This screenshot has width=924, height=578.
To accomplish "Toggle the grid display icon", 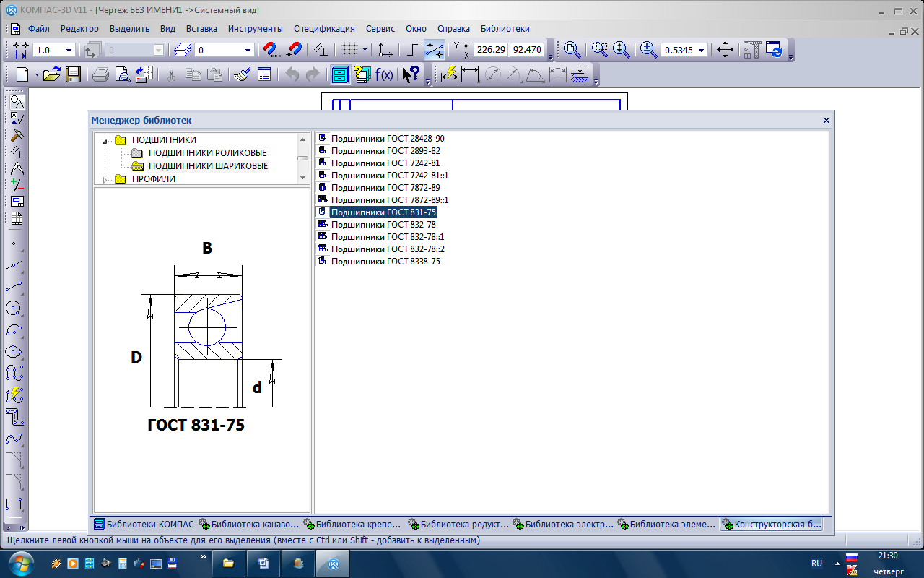I will [350, 50].
